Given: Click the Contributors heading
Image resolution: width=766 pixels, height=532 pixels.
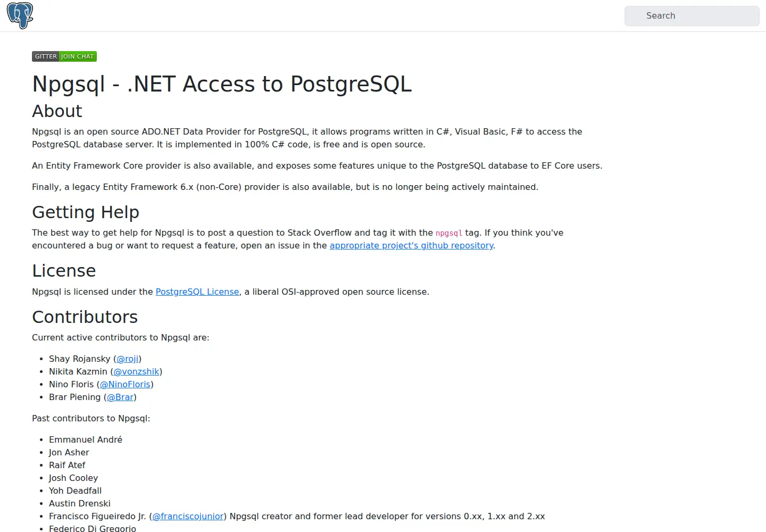Looking at the screenshot, I should coord(85,317).
